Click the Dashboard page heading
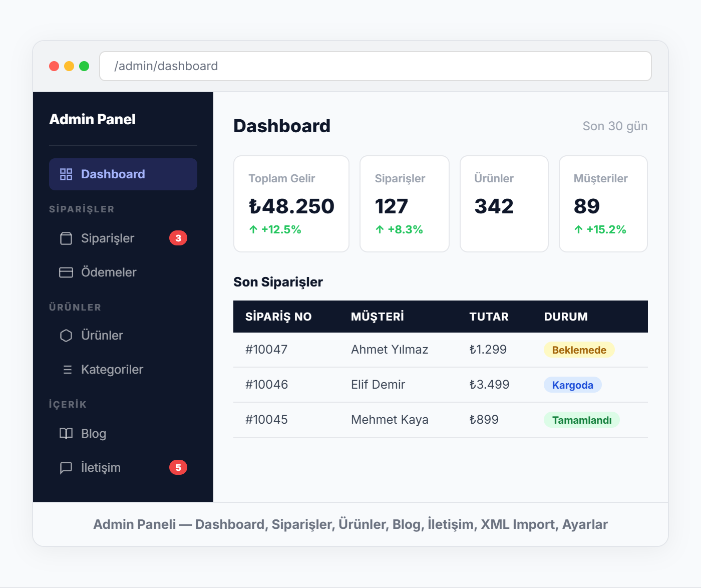701x588 pixels. [282, 126]
